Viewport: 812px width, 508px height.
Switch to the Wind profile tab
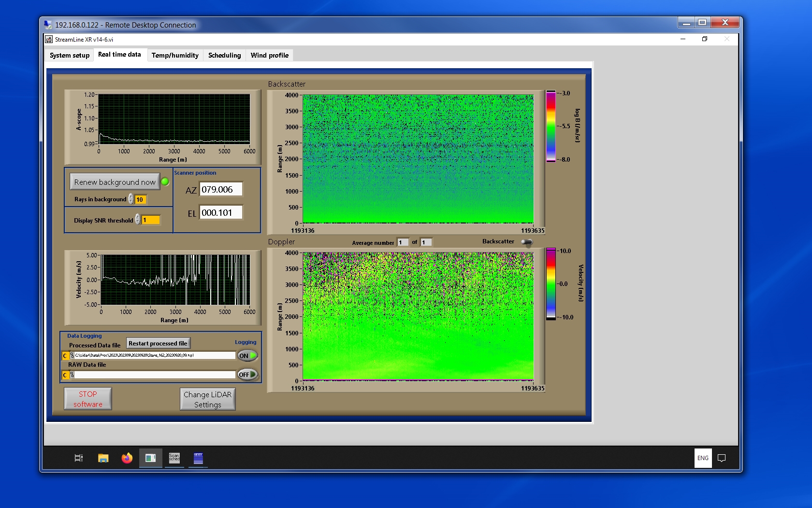coord(269,55)
